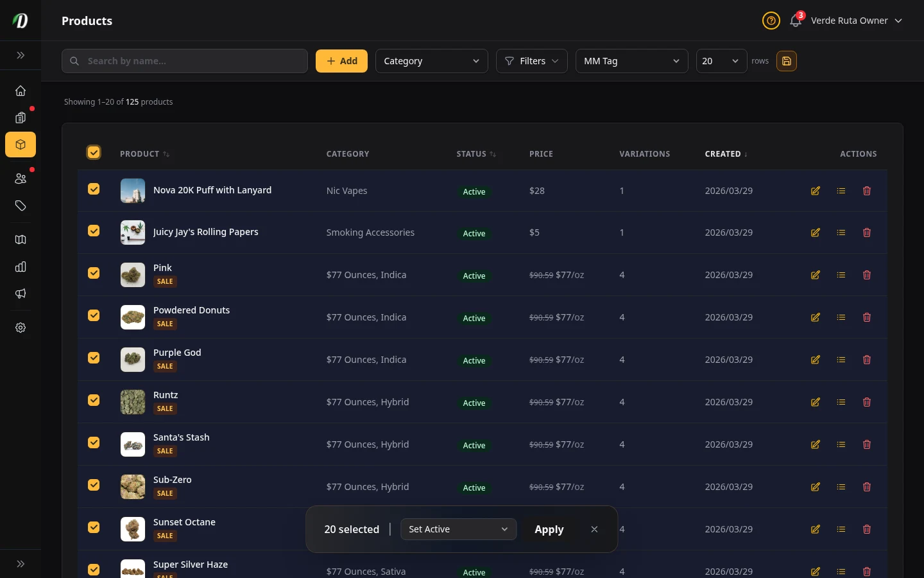924x578 pixels.
Task: Open the Promotions megaphone icon
Action: pos(20,293)
